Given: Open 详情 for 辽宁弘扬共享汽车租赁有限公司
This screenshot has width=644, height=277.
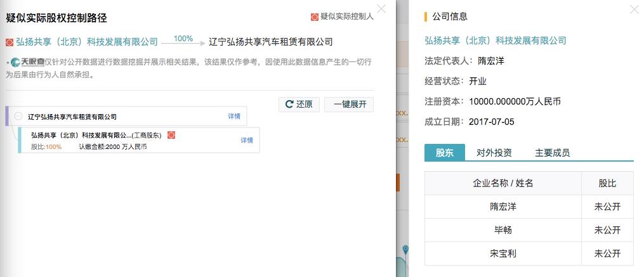Looking at the screenshot, I should click(234, 117).
